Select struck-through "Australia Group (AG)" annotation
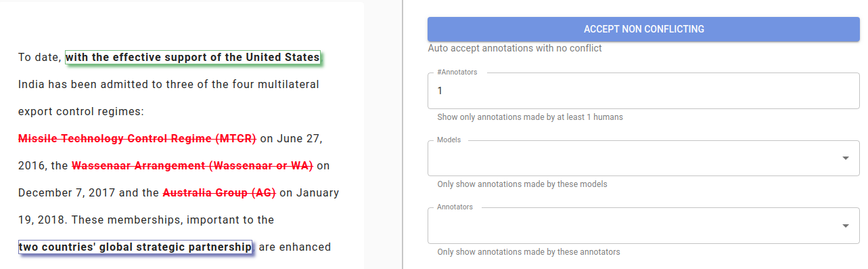868x269 pixels. tap(219, 193)
